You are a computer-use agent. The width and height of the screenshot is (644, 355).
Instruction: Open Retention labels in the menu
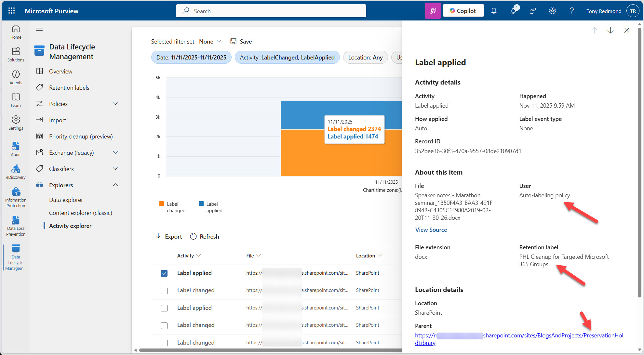coord(69,88)
